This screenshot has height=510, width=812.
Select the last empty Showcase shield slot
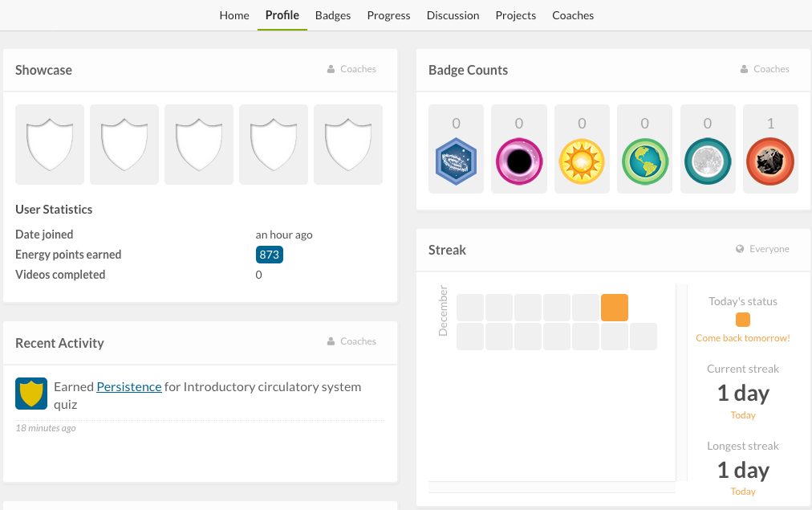pyautogui.click(x=348, y=145)
